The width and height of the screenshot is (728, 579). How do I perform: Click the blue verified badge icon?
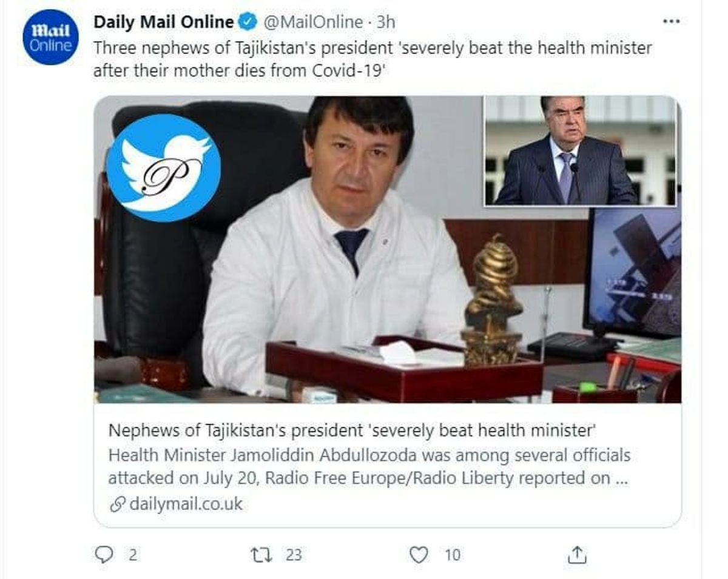(x=247, y=22)
